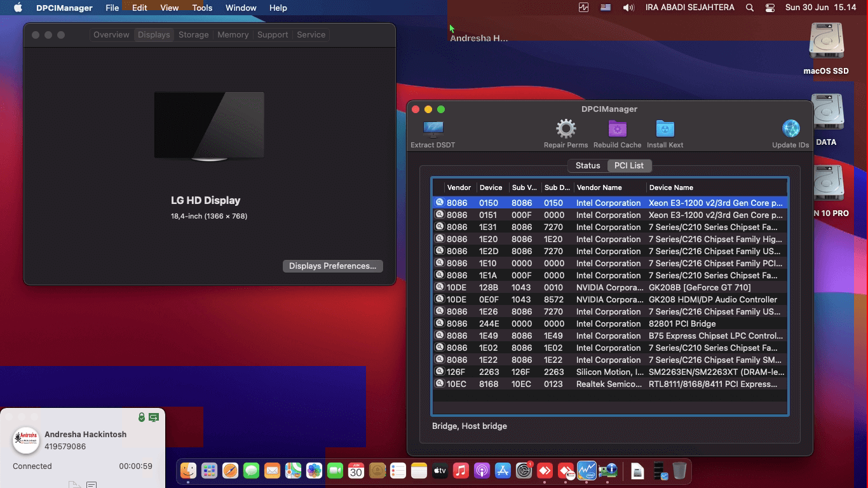
Task: Click the Rebuild Cache folder icon
Action: 617,129
